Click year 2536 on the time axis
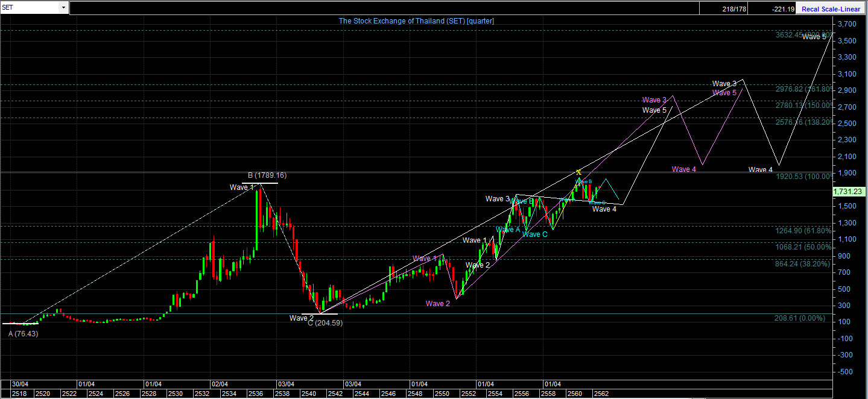This screenshot has width=868, height=399. click(x=255, y=394)
